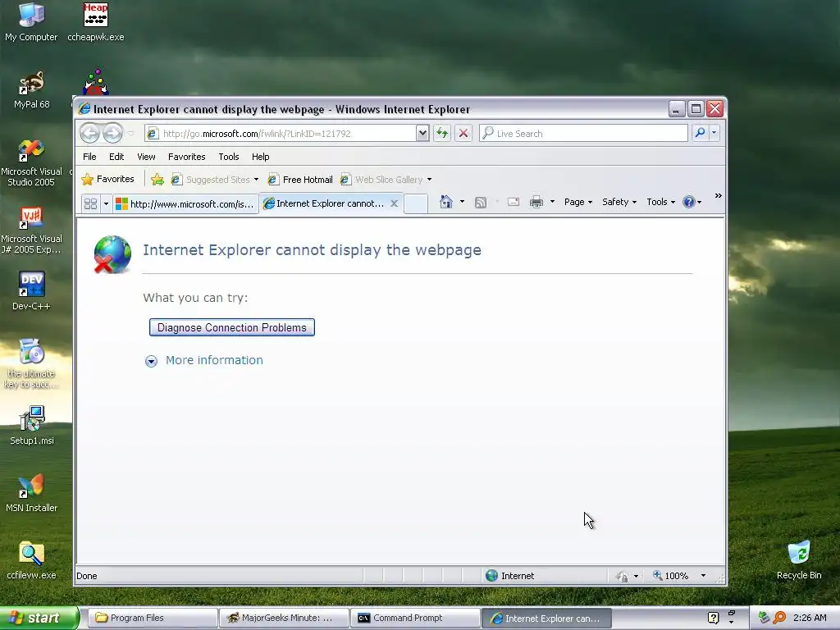840x630 pixels.
Task: Expand the Print options dropdown arrow
Action: point(552,202)
